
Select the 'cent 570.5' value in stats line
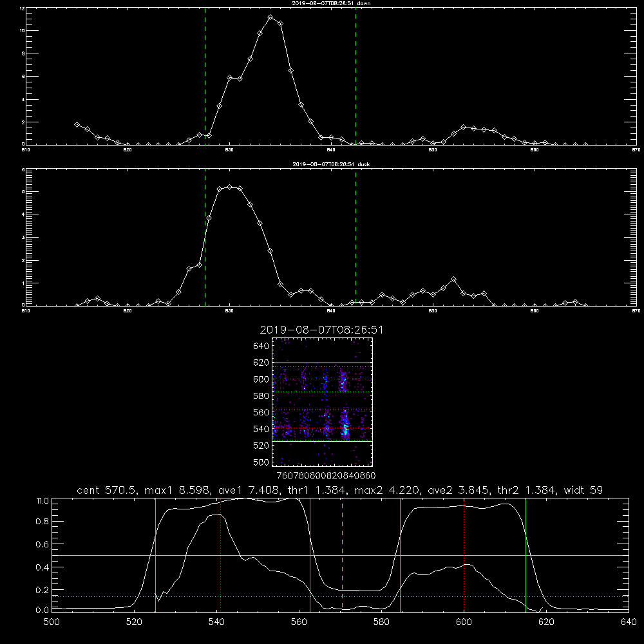pyautogui.click(x=107, y=490)
